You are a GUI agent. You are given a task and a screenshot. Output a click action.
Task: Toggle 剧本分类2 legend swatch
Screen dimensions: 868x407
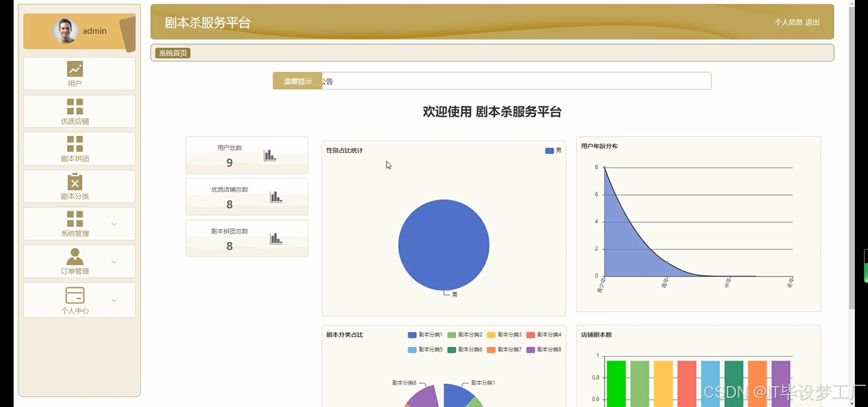[x=451, y=335]
